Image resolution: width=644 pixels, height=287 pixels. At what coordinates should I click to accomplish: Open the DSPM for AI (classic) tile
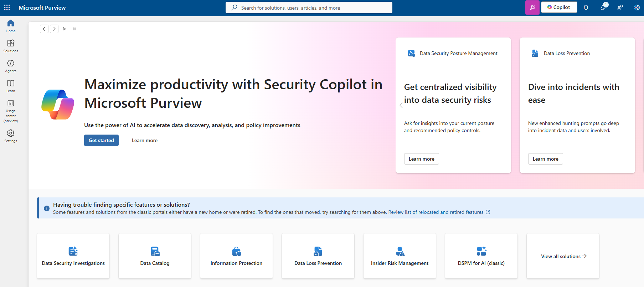(481, 256)
